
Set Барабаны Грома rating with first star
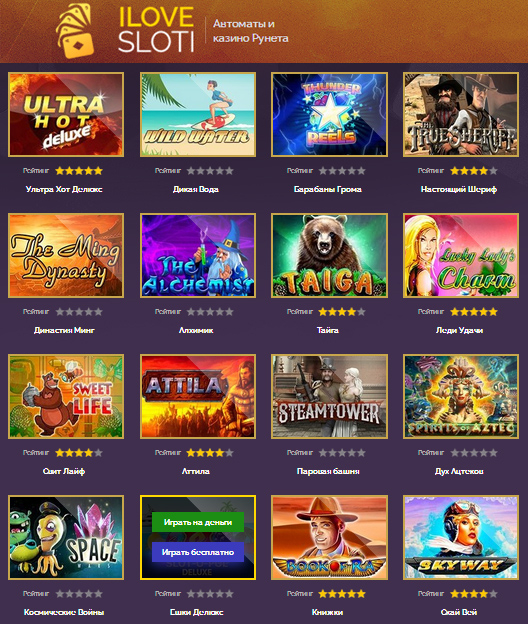pyautogui.click(x=323, y=171)
